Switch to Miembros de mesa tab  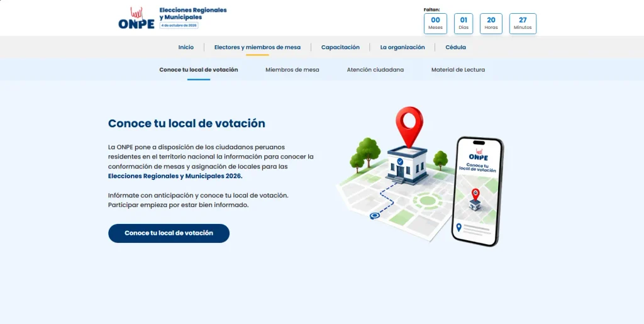[x=292, y=70]
